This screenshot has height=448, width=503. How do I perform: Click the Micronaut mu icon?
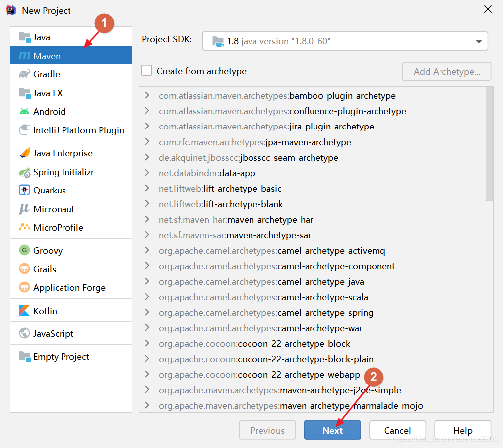(x=24, y=209)
